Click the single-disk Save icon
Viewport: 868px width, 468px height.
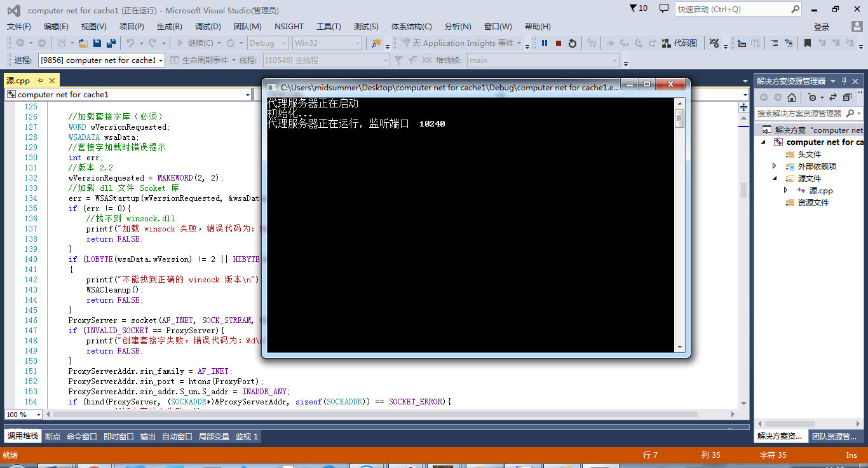click(x=97, y=43)
